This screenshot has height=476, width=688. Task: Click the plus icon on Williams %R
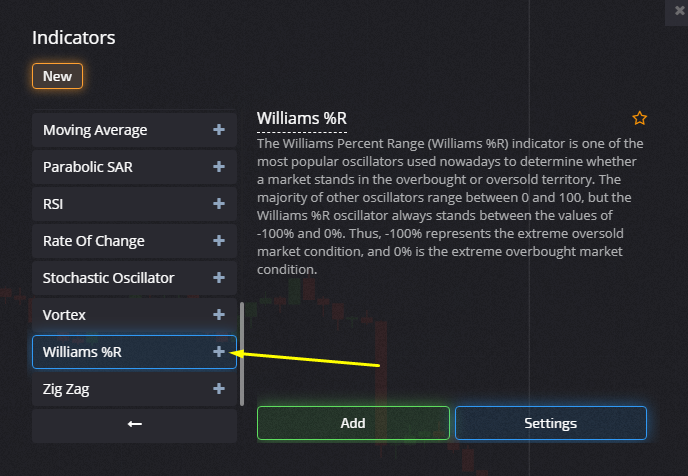pyautogui.click(x=219, y=351)
